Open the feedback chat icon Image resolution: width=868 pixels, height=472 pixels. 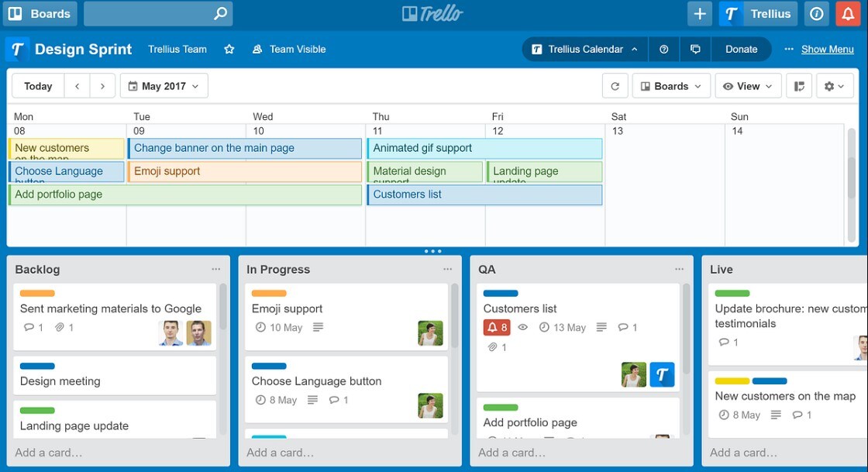click(x=695, y=50)
